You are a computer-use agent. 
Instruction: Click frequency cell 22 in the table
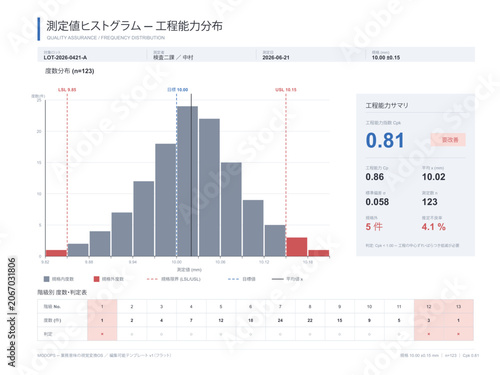point(310,320)
